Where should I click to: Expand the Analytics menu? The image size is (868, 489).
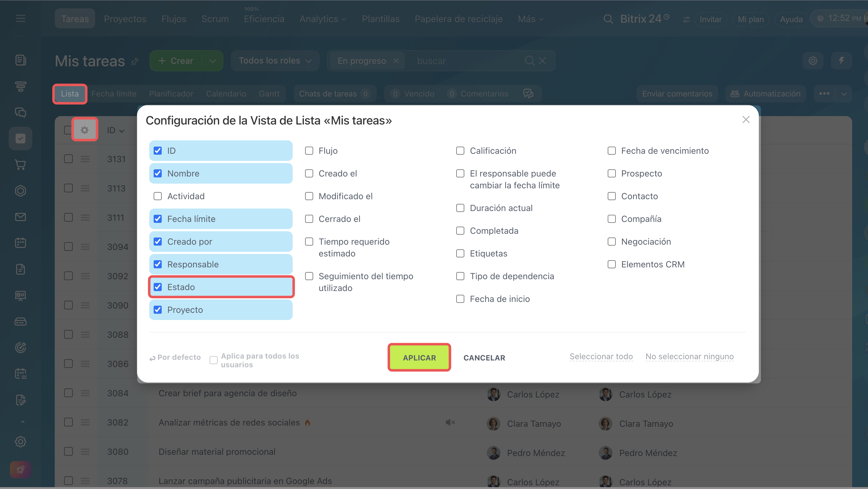pyautogui.click(x=323, y=19)
